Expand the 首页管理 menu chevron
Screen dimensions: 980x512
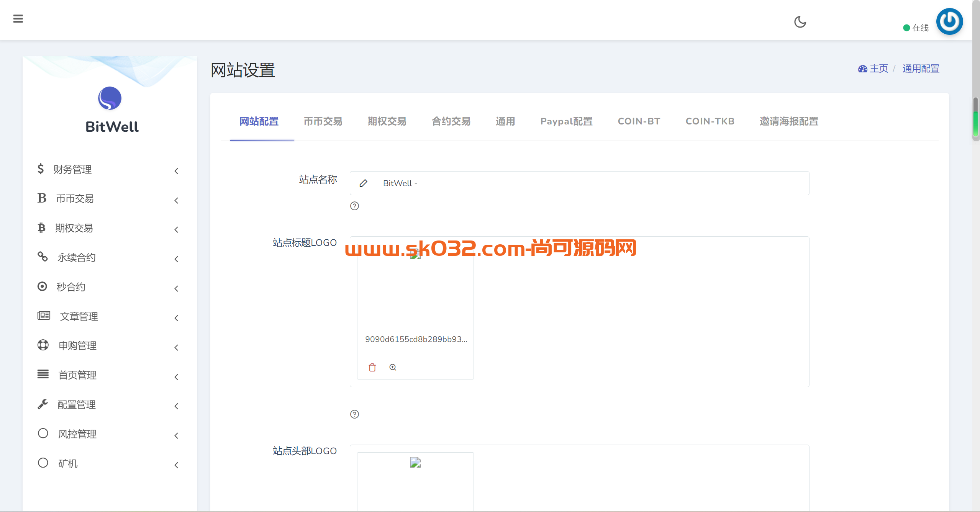(176, 377)
